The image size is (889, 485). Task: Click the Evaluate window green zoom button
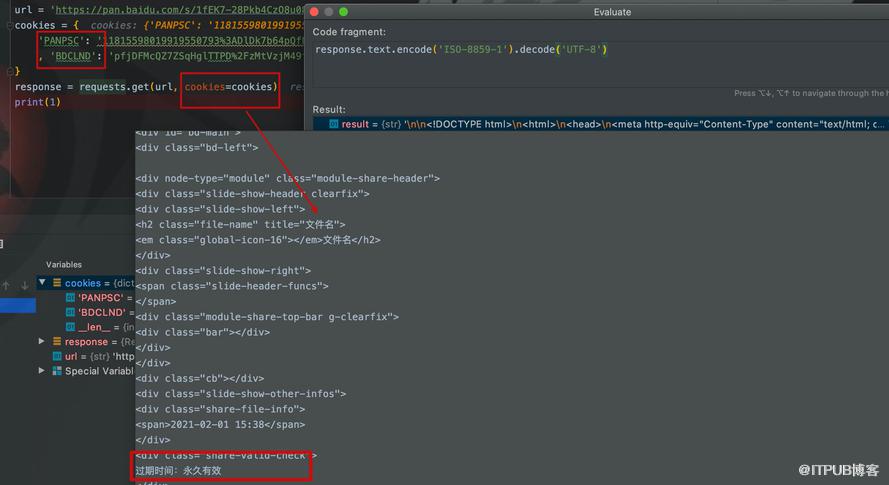click(x=343, y=12)
